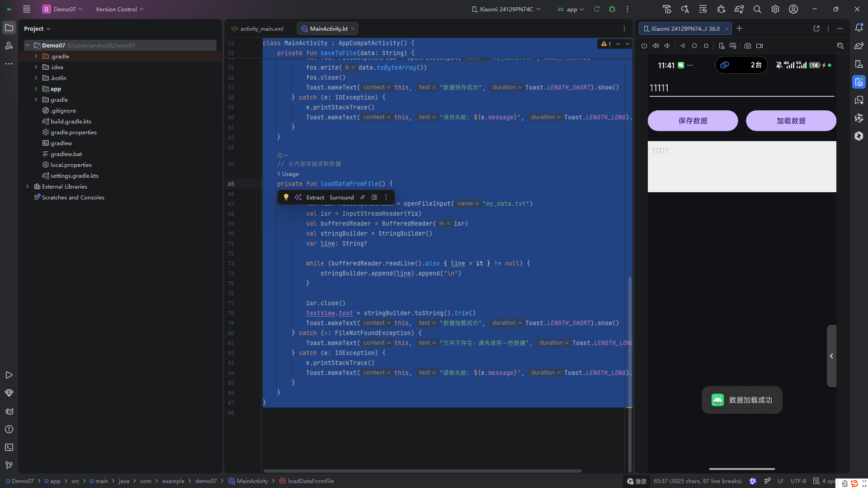Screen dimensions: 868x488
Task: Open the account profile icon
Action: pyautogui.click(x=793, y=9)
